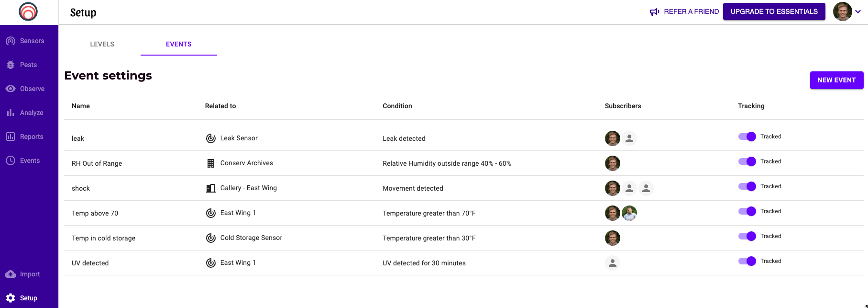Click the subscriber placeholder avatar for UV detected
Image resolution: width=868 pixels, height=308 pixels.
pyautogui.click(x=612, y=263)
